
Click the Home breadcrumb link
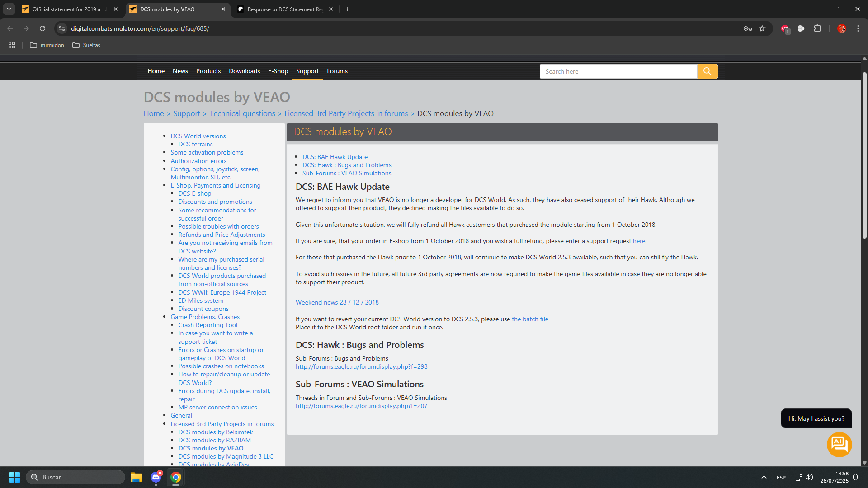(154, 113)
